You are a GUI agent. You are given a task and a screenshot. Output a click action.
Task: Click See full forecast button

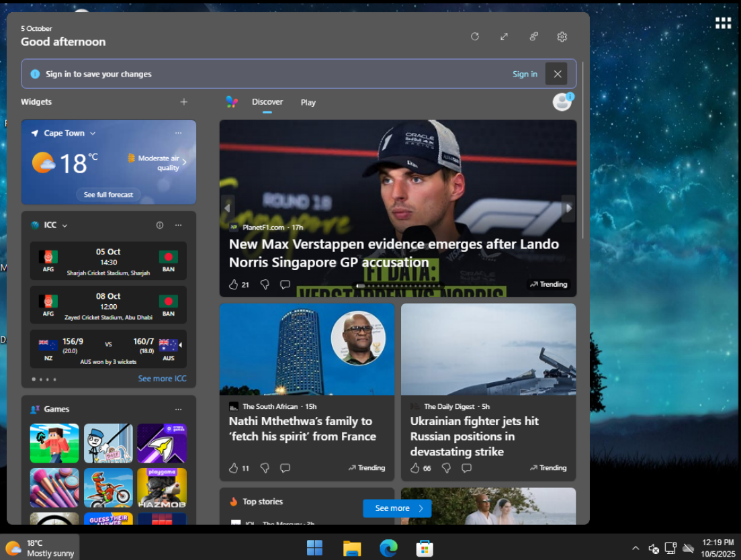pos(108,195)
